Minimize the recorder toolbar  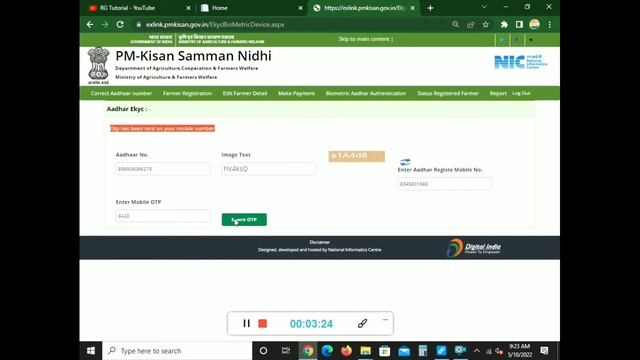click(385, 320)
